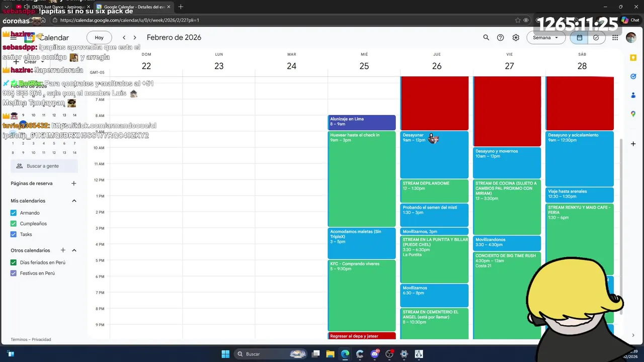
Task: Open the Settings gear menu
Action: (516, 38)
